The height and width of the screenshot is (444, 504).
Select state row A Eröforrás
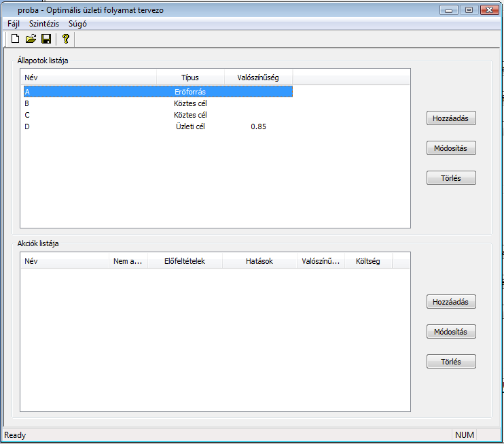point(158,92)
